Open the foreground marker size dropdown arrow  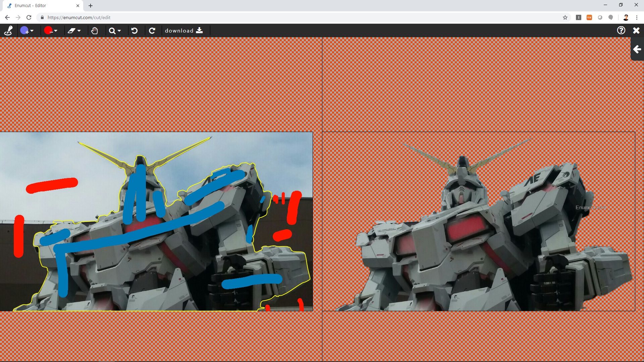(32, 31)
